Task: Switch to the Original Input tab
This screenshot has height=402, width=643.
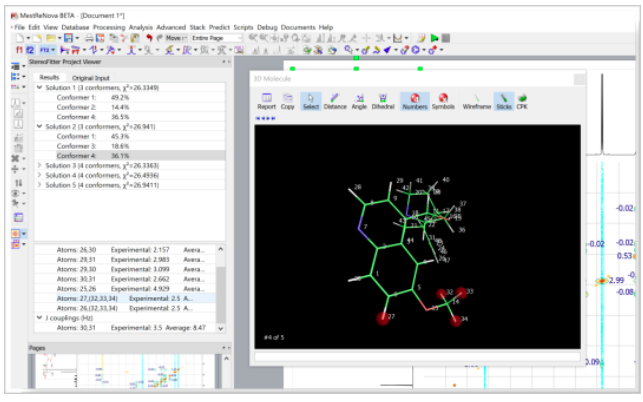Action: pyautogui.click(x=91, y=78)
